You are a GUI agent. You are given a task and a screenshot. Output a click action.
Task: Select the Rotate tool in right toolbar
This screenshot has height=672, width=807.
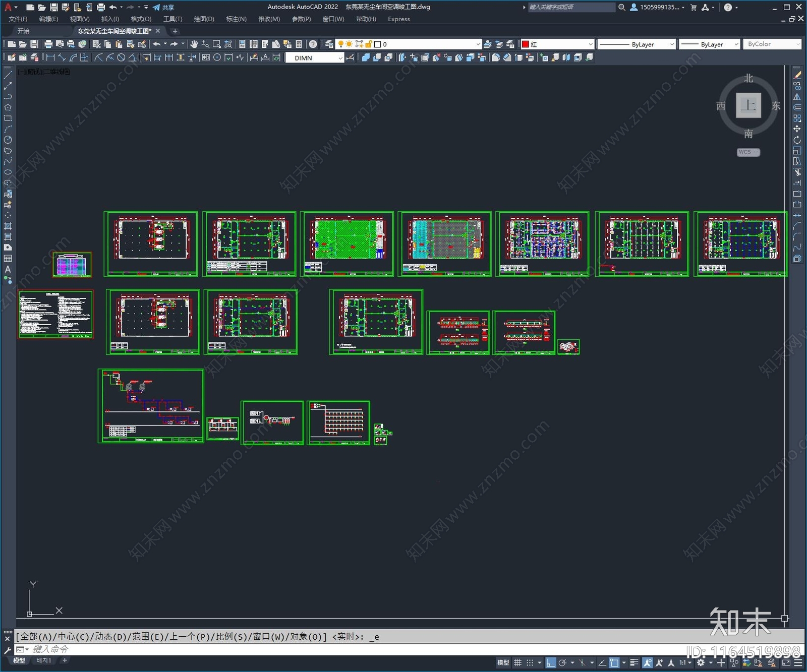pos(797,140)
